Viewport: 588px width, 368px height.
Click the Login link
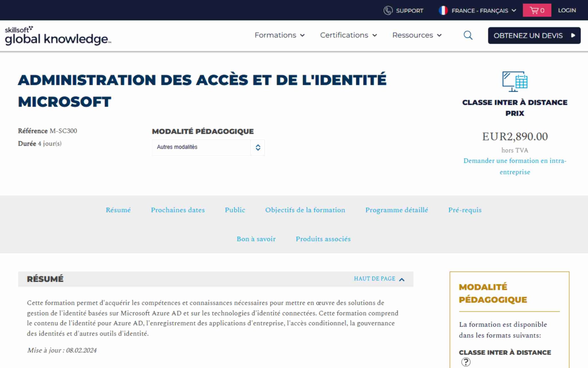pos(567,10)
